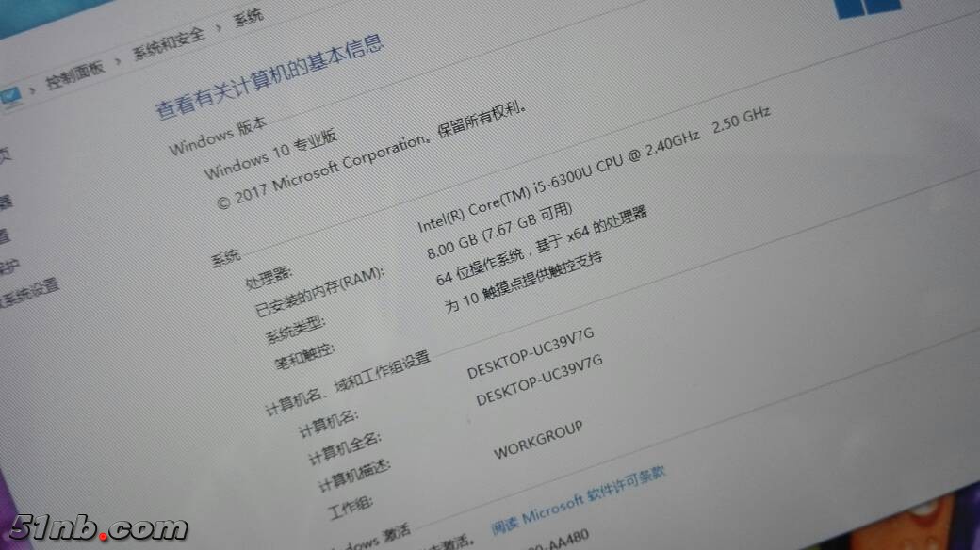Click RAM value 8.00 GB (7.67 GB 可用)
The height and width of the screenshot is (550, 980).
(499, 231)
